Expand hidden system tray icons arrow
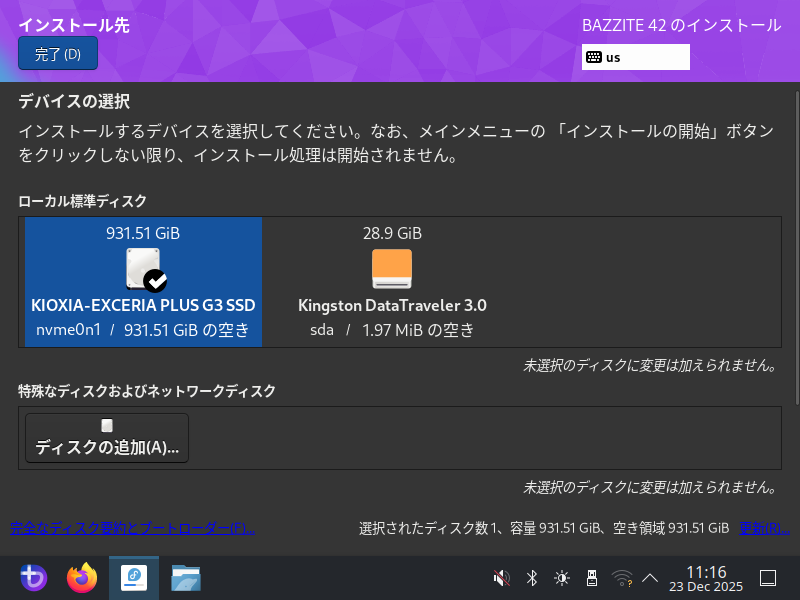The width and height of the screenshot is (800, 600). coord(649,578)
